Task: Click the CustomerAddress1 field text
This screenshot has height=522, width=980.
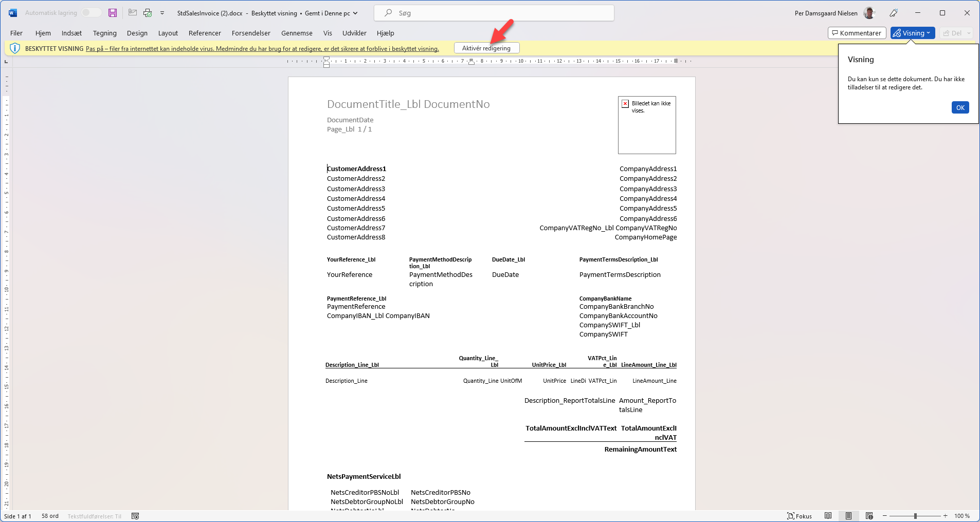Action: pos(357,169)
